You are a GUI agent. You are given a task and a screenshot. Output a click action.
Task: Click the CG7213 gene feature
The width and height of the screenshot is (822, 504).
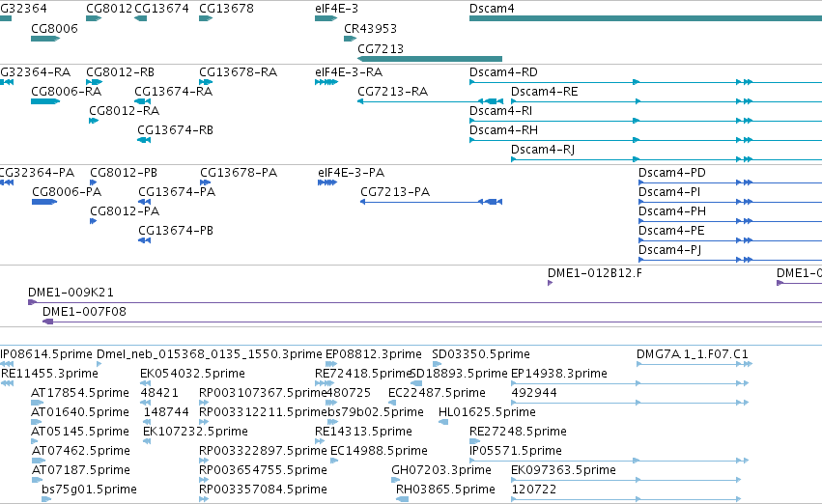[429, 59]
